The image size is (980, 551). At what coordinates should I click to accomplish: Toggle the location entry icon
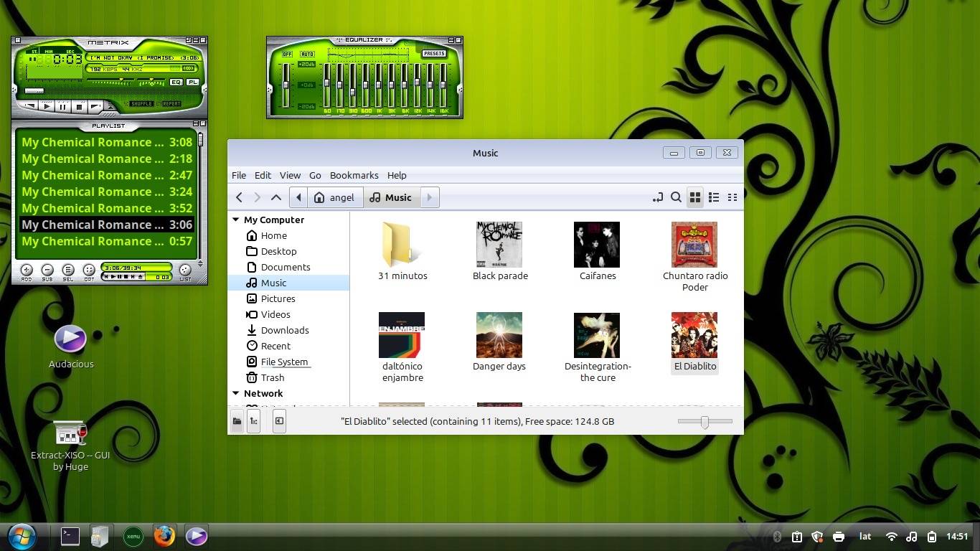click(657, 197)
